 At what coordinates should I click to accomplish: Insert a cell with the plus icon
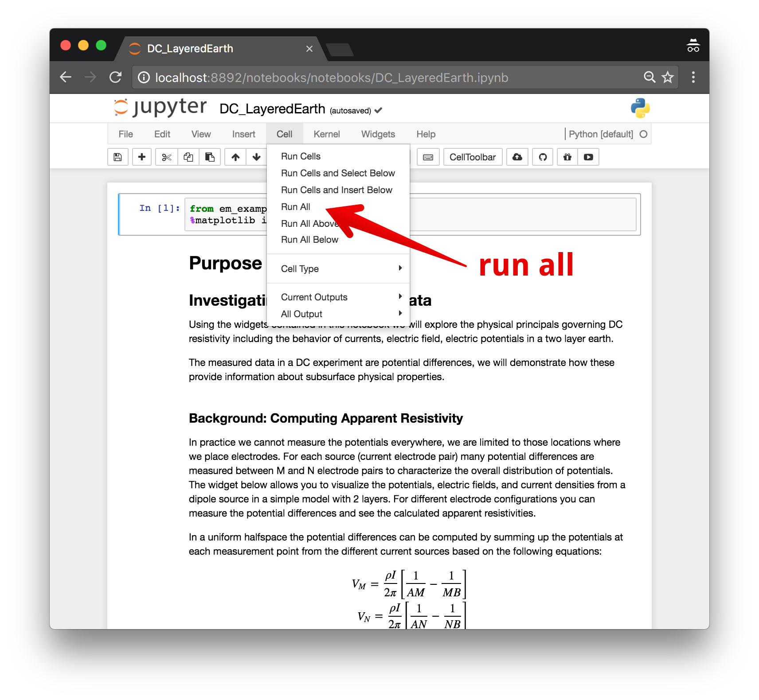coord(142,157)
